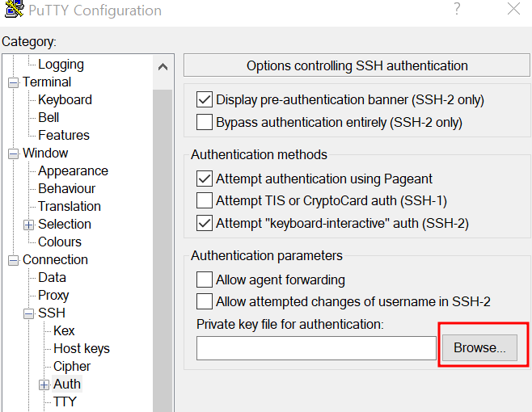Open Keyboard settings category

[x=65, y=99]
